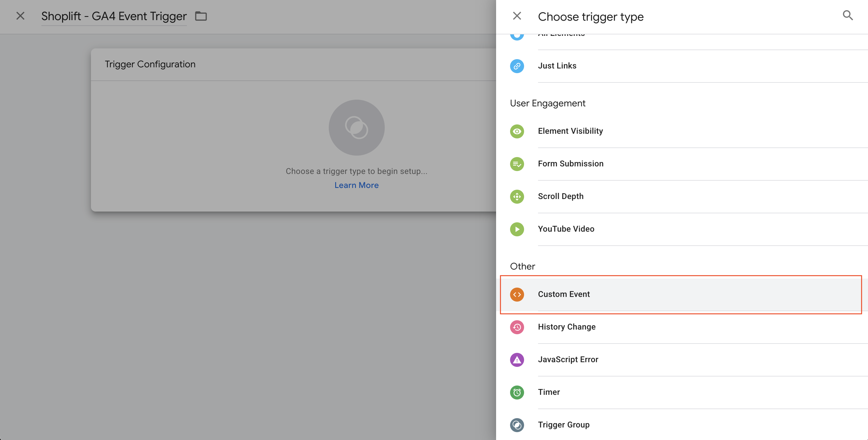Image resolution: width=868 pixels, height=440 pixels.
Task: Pick JavaScript Error from the list
Action: pyautogui.click(x=568, y=360)
